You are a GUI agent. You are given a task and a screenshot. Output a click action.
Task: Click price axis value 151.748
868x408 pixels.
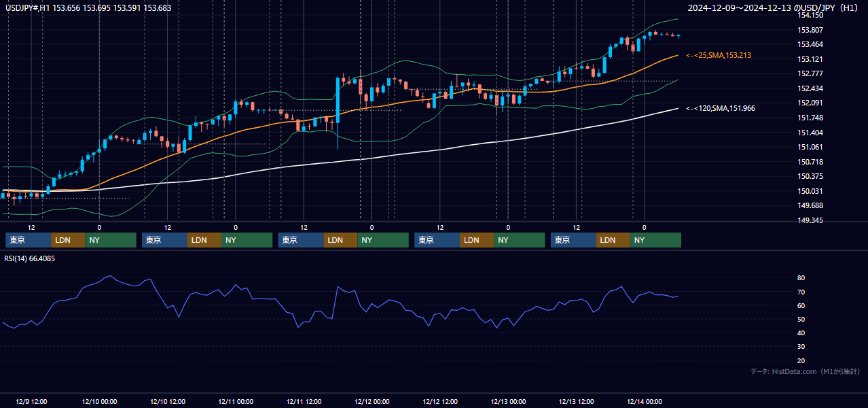click(810, 118)
